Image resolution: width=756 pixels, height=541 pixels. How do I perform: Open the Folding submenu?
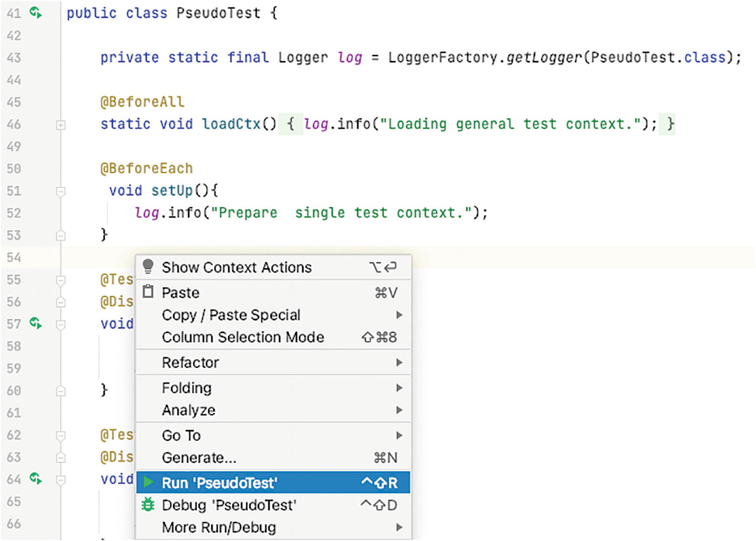coord(273,388)
